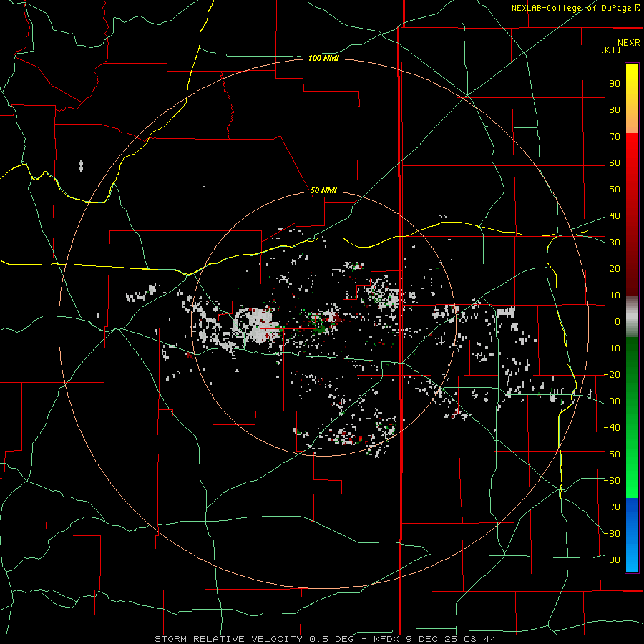Pick the blue band at color bar bottom
644x644 pixels.
click(x=632, y=535)
